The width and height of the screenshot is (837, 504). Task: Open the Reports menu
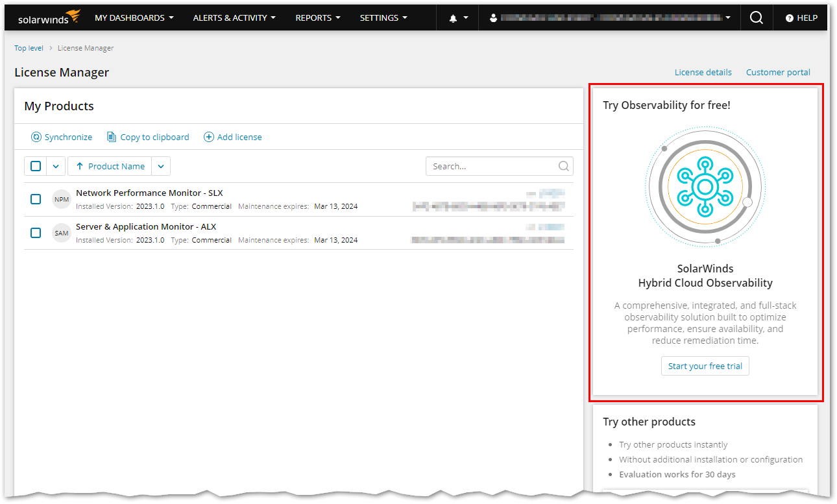(x=318, y=18)
